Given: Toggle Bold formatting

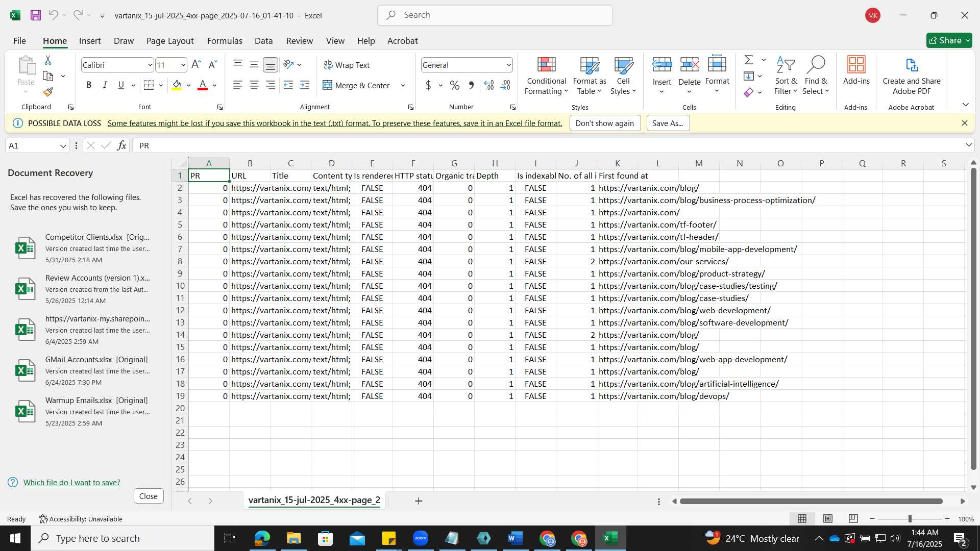Looking at the screenshot, I should (x=89, y=85).
